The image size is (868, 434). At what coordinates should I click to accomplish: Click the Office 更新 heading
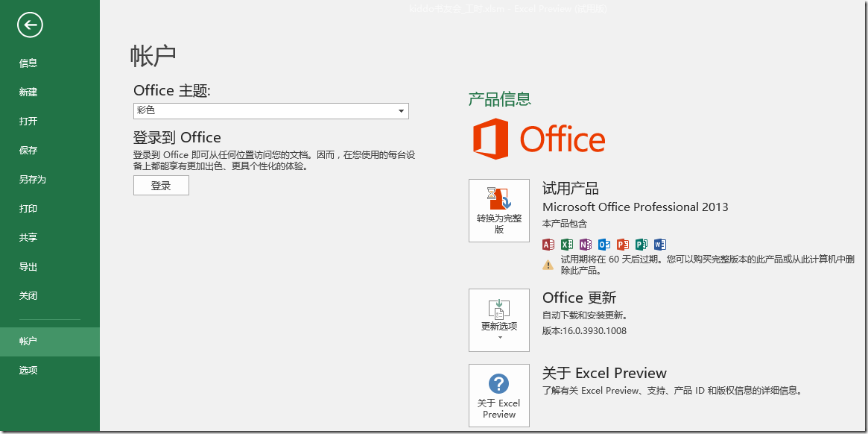click(x=580, y=298)
